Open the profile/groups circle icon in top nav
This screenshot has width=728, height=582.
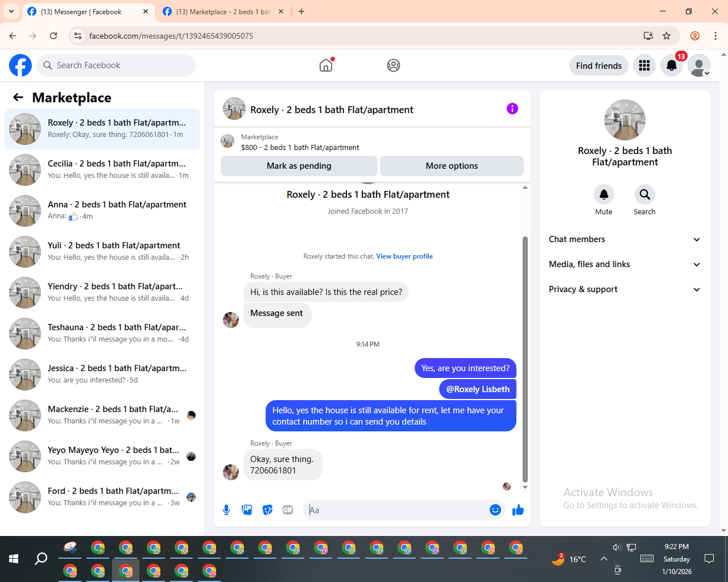394,65
